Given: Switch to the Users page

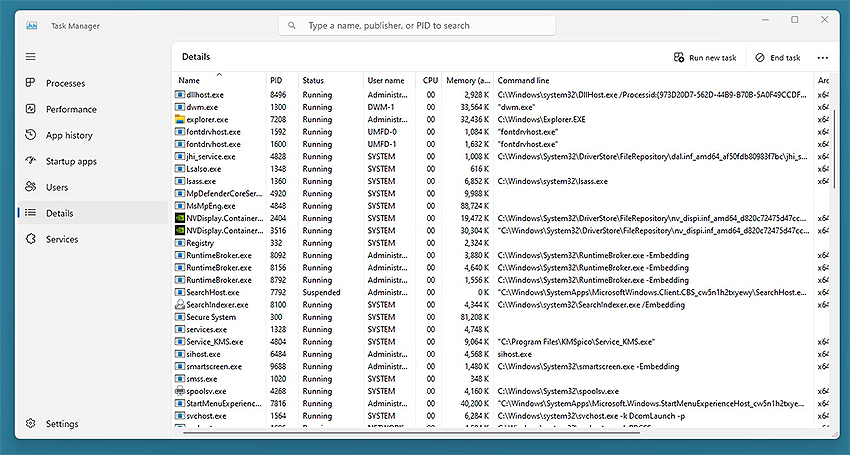Looking at the screenshot, I should 93,187.
